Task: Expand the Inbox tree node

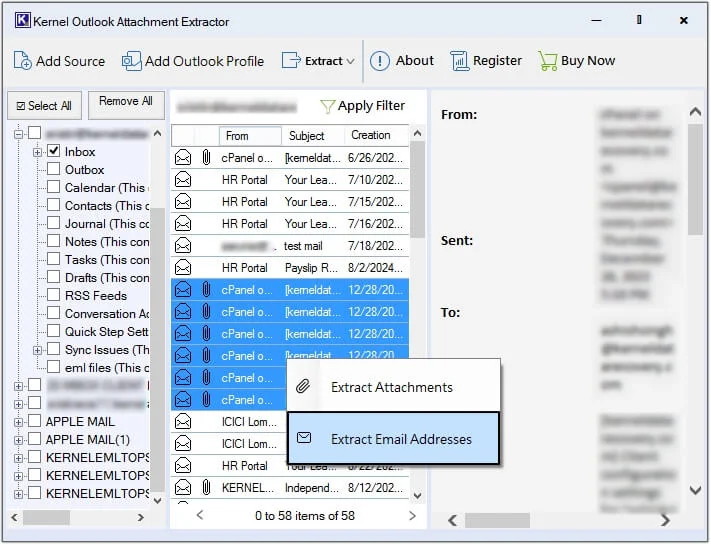Action: [37, 152]
